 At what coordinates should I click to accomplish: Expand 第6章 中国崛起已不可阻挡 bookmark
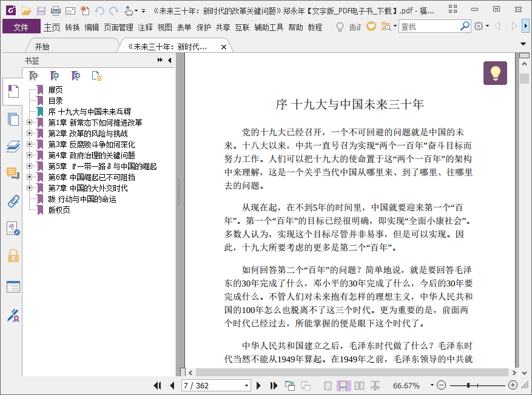pos(30,177)
